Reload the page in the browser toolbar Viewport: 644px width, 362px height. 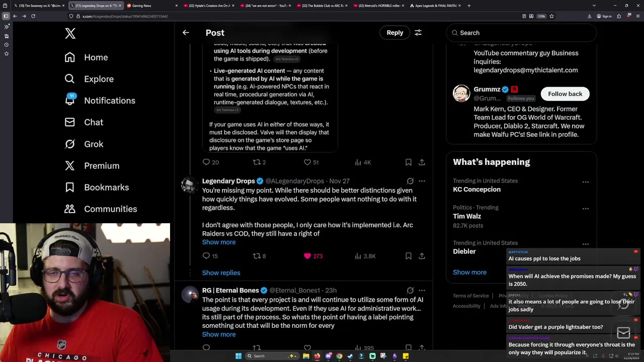coord(33,16)
